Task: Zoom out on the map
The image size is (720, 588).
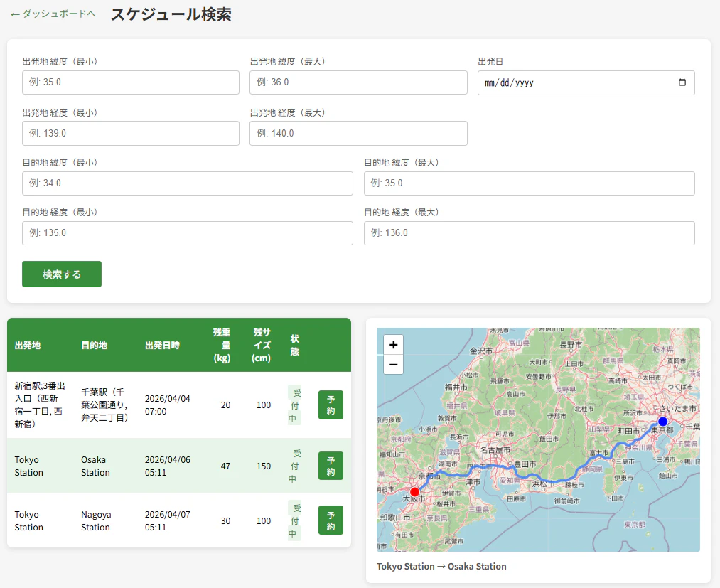Action: click(x=394, y=365)
